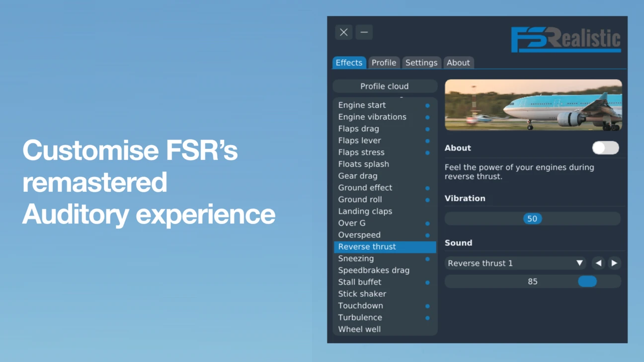Open the Sneezing effect
This screenshot has width=644, height=362.
[385, 259]
